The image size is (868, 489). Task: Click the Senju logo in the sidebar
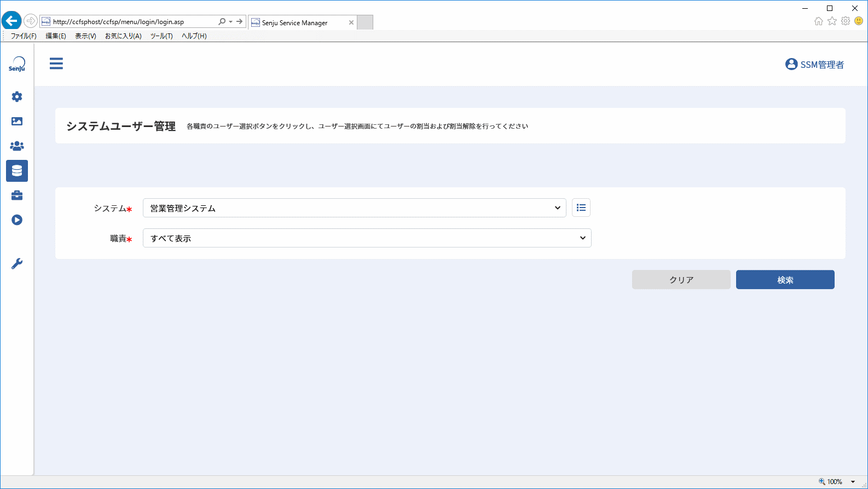[x=17, y=64]
